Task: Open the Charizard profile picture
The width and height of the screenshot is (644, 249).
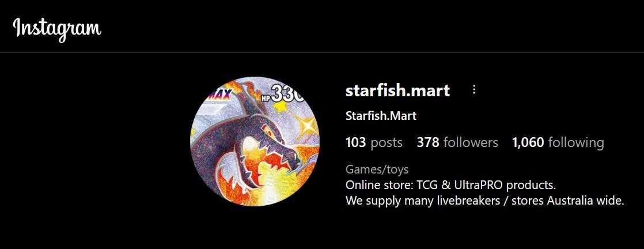Action: [x=255, y=141]
